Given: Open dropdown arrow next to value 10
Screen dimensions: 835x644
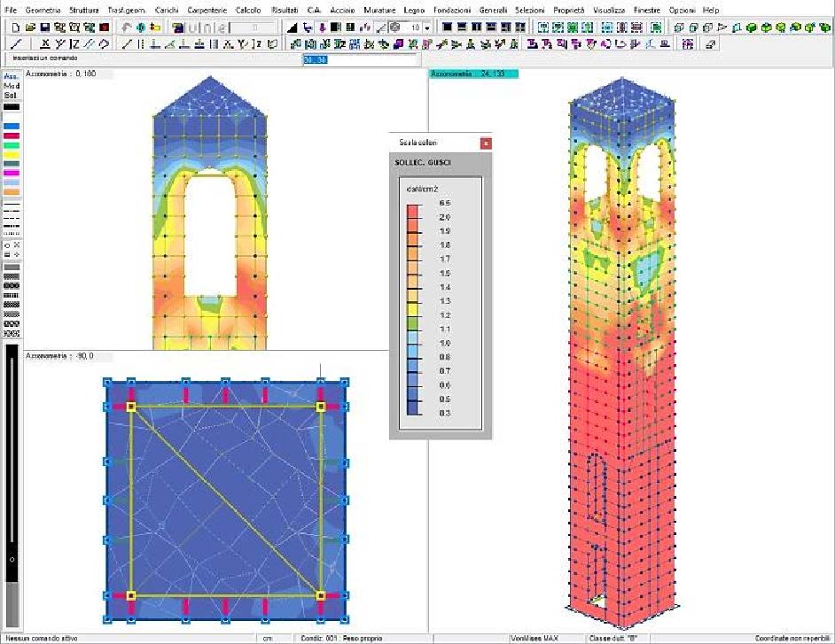Looking at the screenshot, I should pyautogui.click(x=426, y=27).
